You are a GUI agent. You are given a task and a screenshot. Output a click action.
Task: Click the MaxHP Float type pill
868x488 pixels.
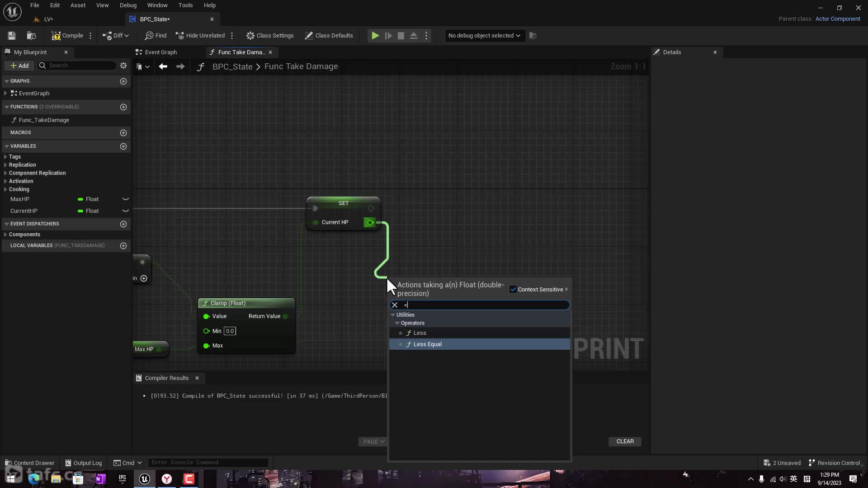(x=88, y=199)
